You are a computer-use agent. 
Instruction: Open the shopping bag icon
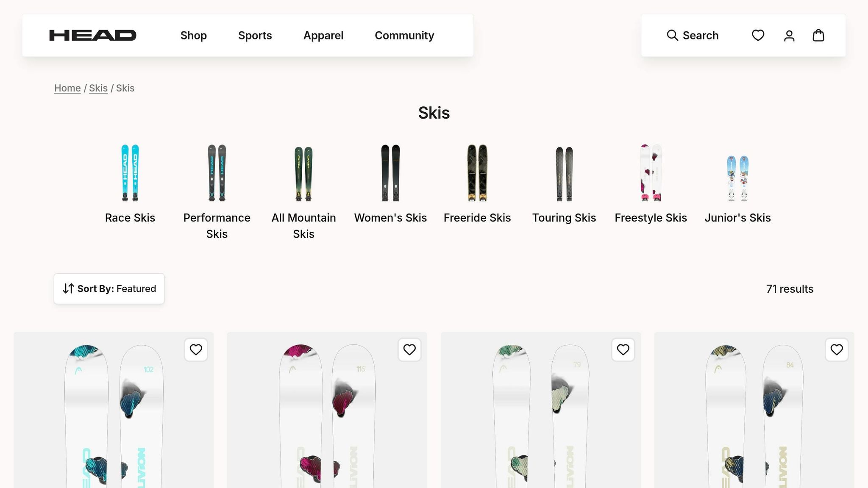tap(818, 35)
